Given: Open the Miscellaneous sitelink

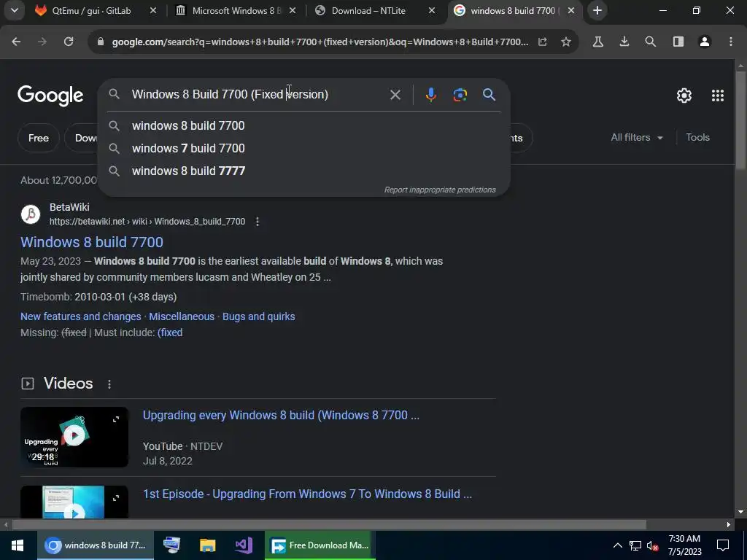Looking at the screenshot, I should (182, 316).
